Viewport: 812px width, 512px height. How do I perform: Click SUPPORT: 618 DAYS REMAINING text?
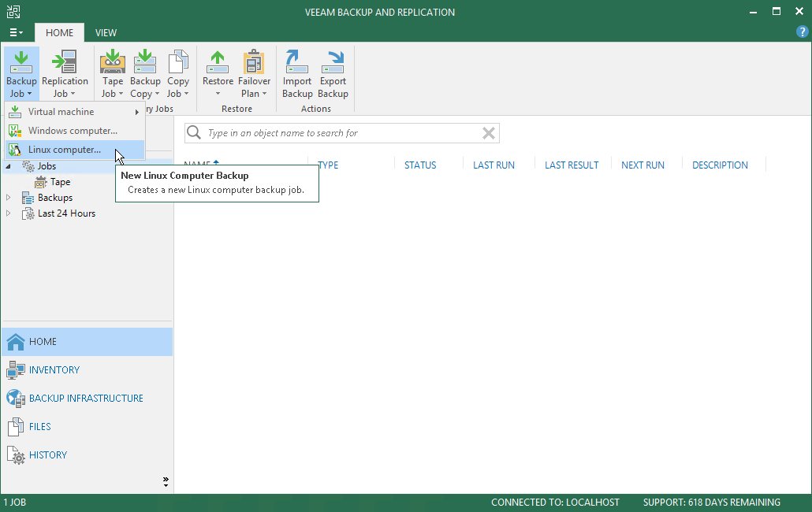pos(712,503)
